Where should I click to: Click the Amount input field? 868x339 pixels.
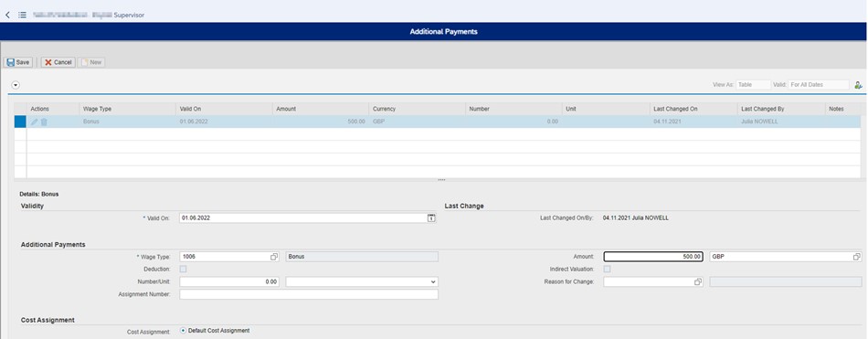(653, 257)
